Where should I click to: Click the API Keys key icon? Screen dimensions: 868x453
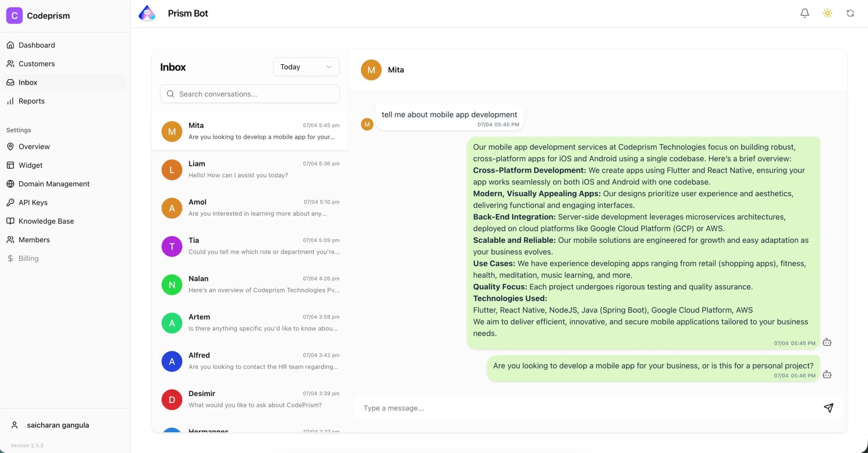click(11, 203)
